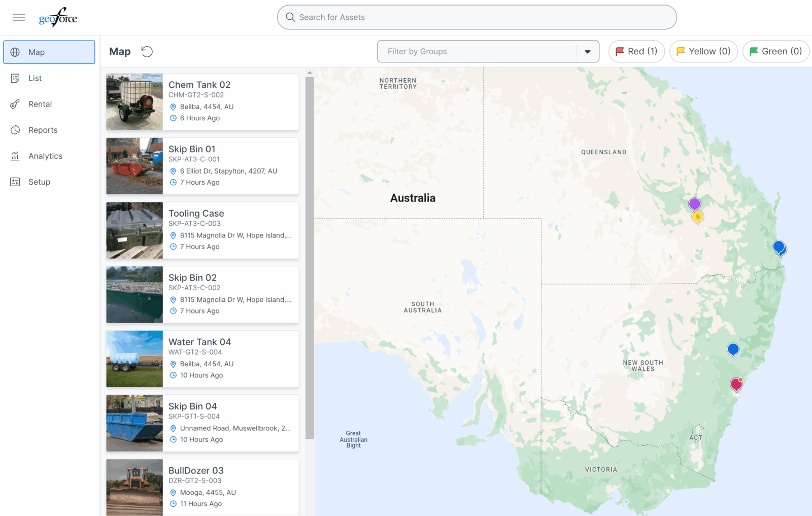812x516 pixels.
Task: Open the Chem Tank 02 asset card
Action: [231, 101]
